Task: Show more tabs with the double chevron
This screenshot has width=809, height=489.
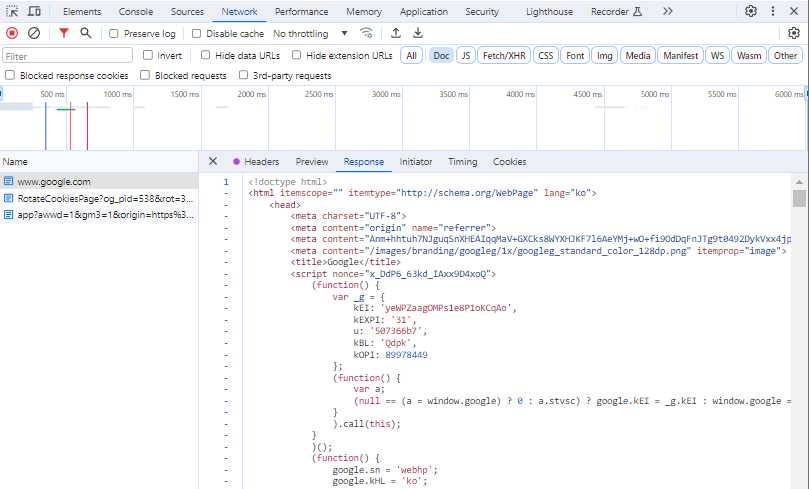Action: (668, 11)
